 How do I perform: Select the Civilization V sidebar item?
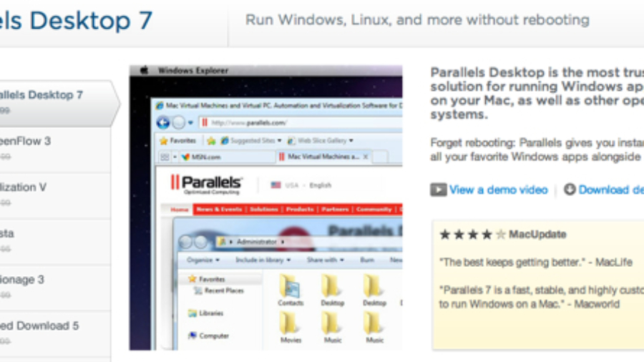coord(55,195)
